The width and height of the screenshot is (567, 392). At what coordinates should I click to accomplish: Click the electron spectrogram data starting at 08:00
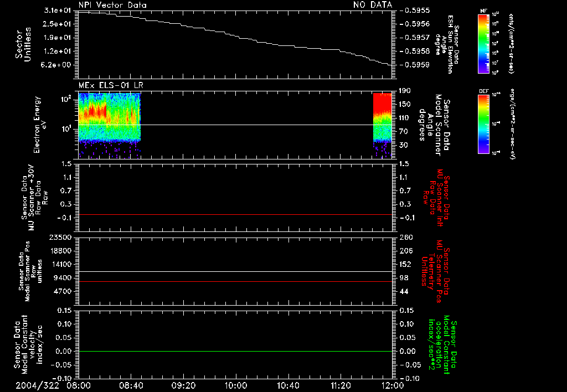pos(109,126)
